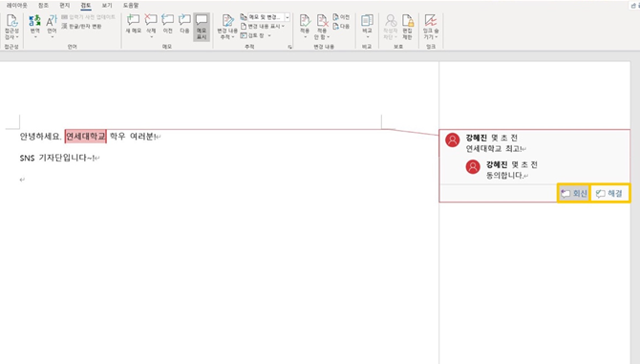Open the 언어 language menu
The width and height of the screenshot is (640, 364).
tap(52, 25)
